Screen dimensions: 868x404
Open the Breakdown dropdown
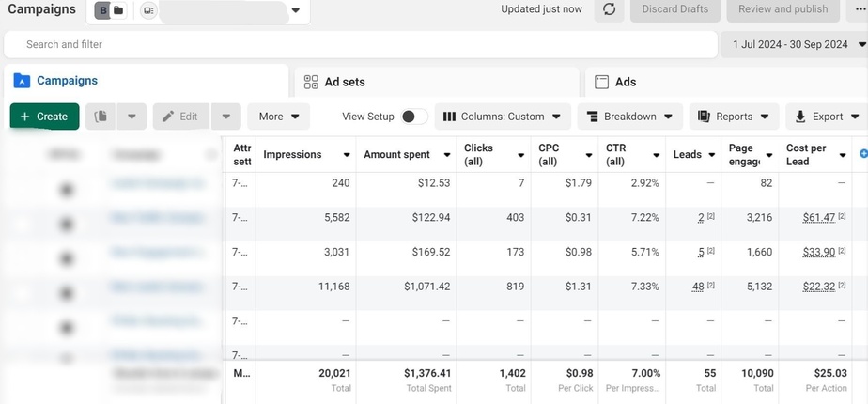click(630, 117)
